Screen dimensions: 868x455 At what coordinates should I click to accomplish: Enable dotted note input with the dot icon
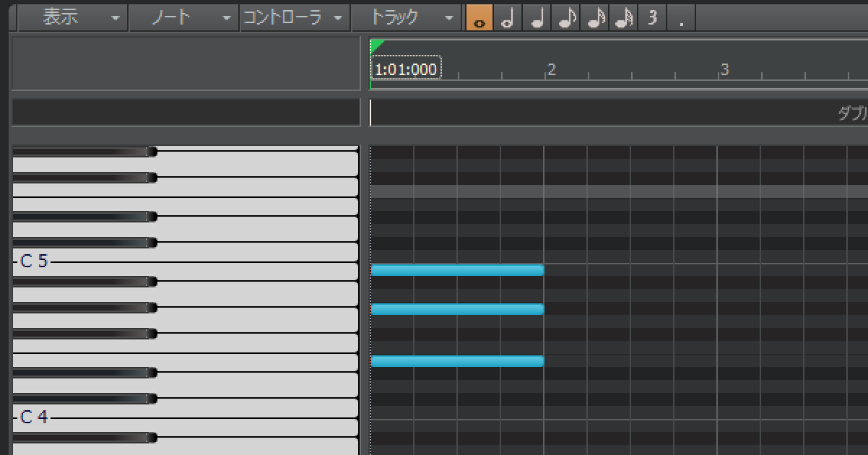[x=680, y=18]
